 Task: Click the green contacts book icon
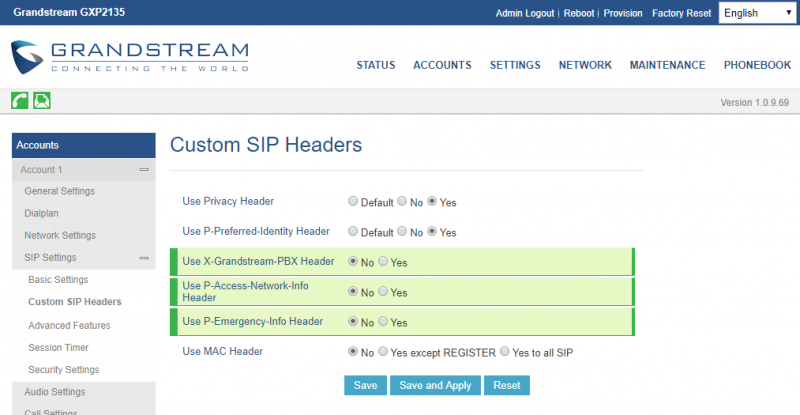pyautogui.click(x=42, y=101)
